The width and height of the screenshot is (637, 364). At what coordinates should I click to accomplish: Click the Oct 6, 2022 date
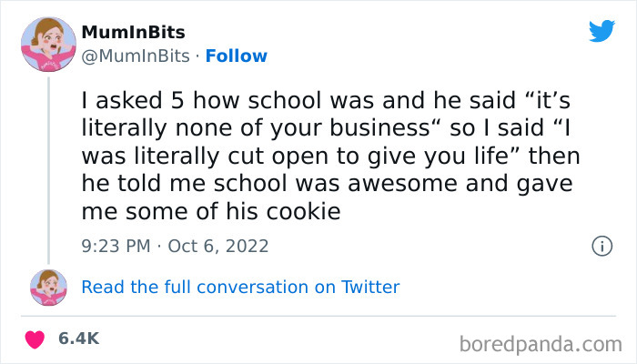pos(218,245)
